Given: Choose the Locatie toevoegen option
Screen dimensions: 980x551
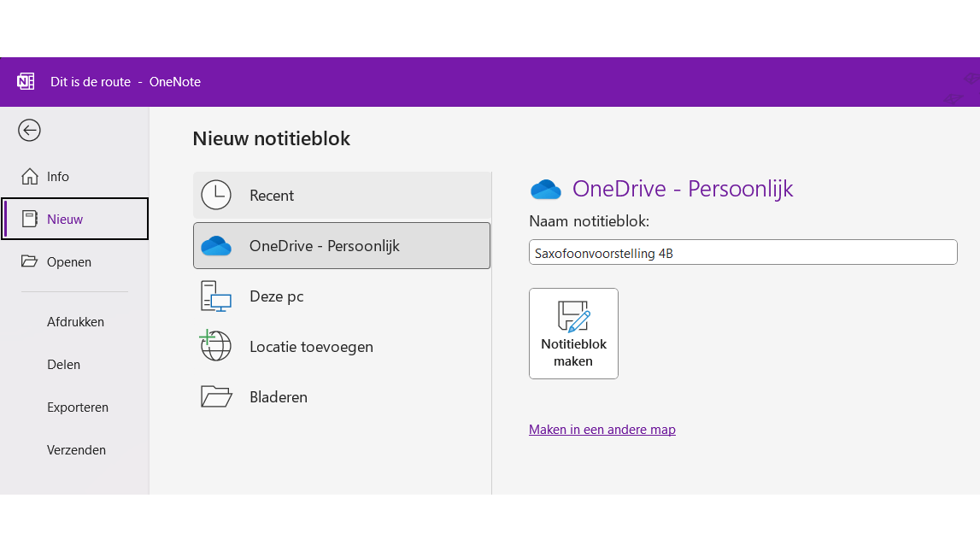Looking at the screenshot, I should point(311,347).
